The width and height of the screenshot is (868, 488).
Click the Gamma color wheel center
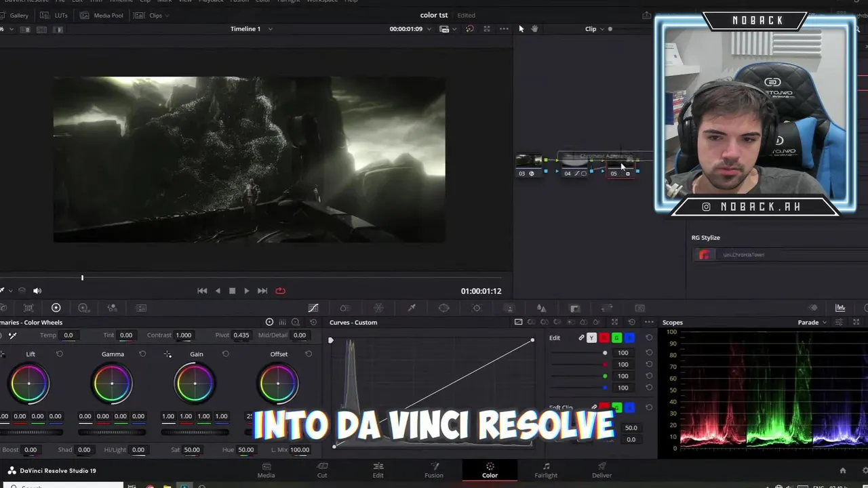pos(112,384)
